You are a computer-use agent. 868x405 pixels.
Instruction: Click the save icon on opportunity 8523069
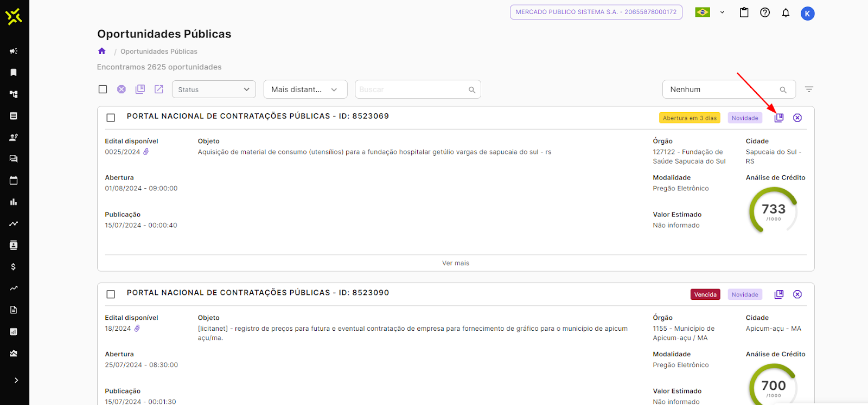(778, 118)
